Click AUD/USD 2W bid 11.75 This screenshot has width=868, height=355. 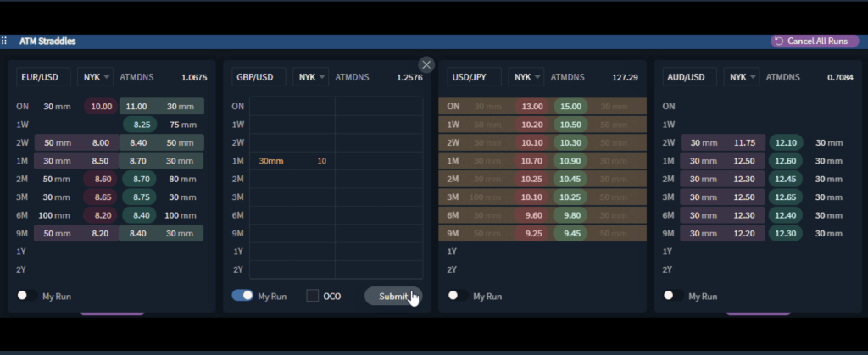744,142
